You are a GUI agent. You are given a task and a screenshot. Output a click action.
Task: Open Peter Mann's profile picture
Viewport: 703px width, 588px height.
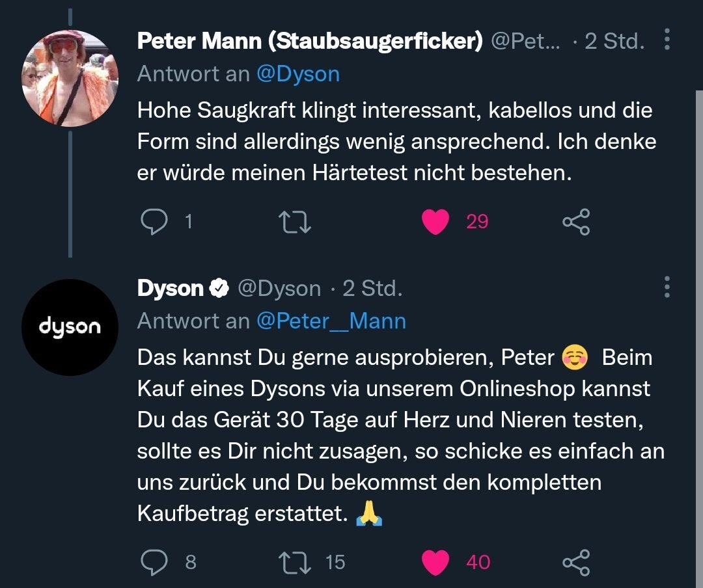click(70, 78)
